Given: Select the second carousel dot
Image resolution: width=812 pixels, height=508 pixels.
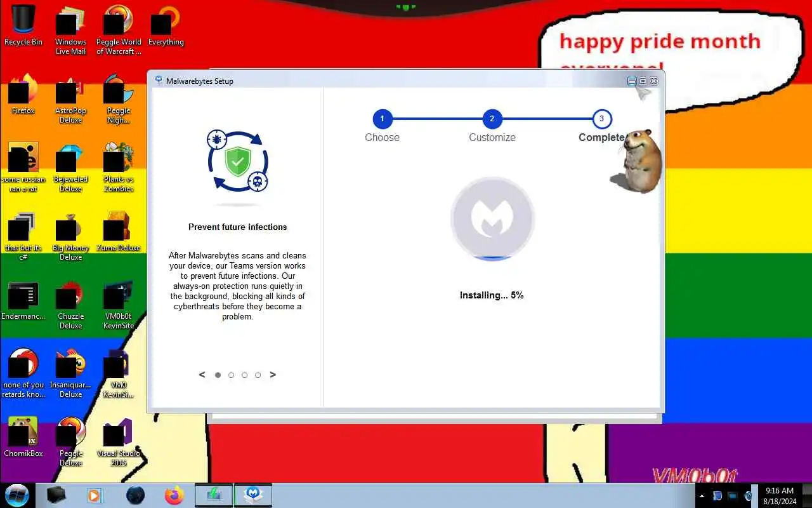Looking at the screenshot, I should [x=231, y=375].
